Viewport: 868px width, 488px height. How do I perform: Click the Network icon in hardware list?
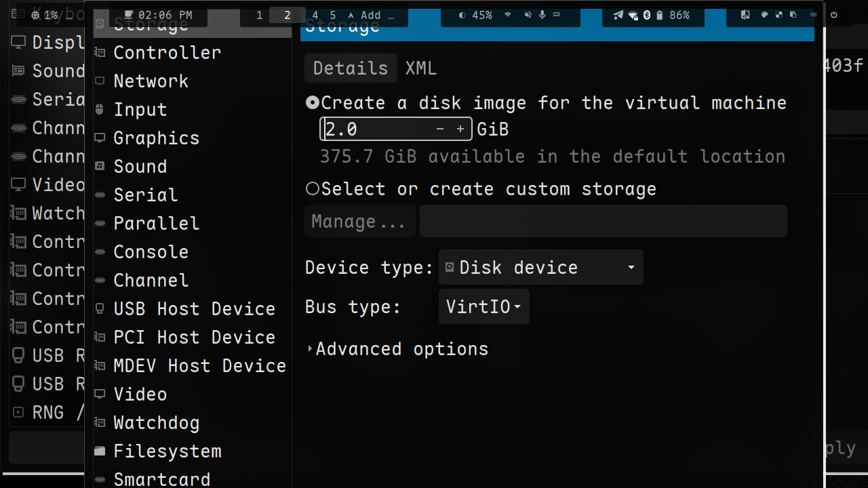coord(100,81)
